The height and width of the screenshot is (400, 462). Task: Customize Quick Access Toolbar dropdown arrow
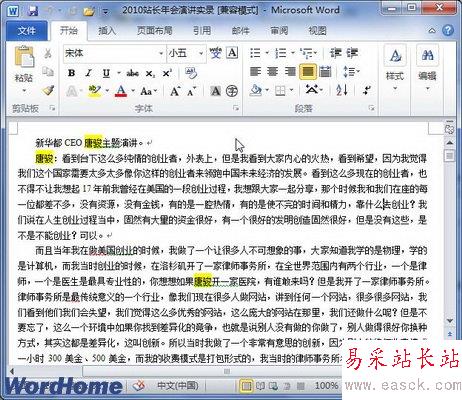[x=105, y=12]
